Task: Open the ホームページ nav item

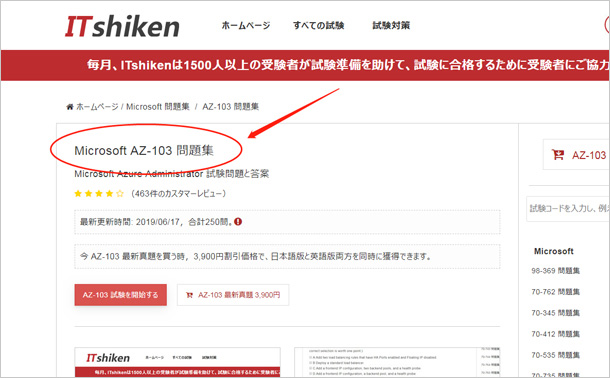Action: (x=245, y=26)
